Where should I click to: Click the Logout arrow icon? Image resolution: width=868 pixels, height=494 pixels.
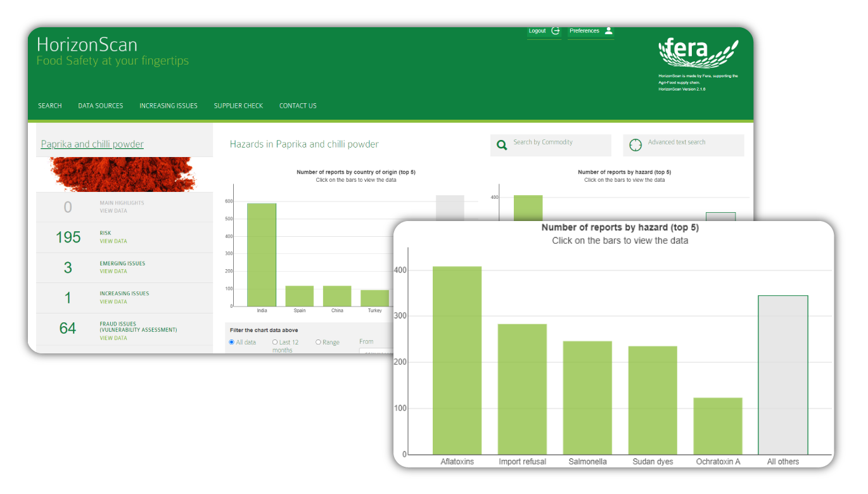click(556, 31)
